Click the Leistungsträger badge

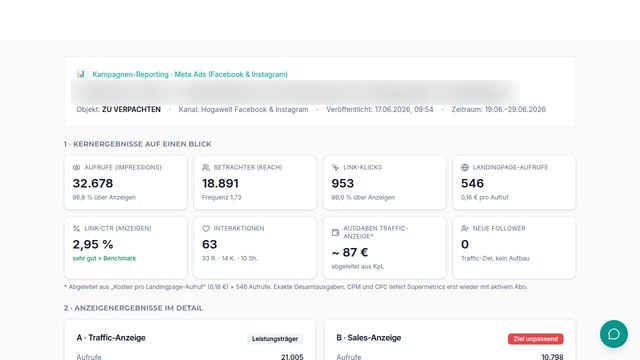[275, 339]
